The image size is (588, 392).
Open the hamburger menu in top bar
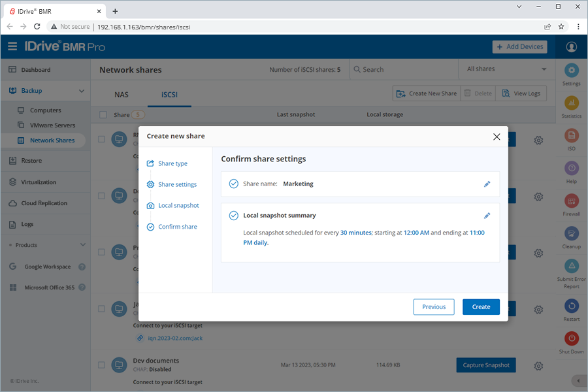[12, 46]
